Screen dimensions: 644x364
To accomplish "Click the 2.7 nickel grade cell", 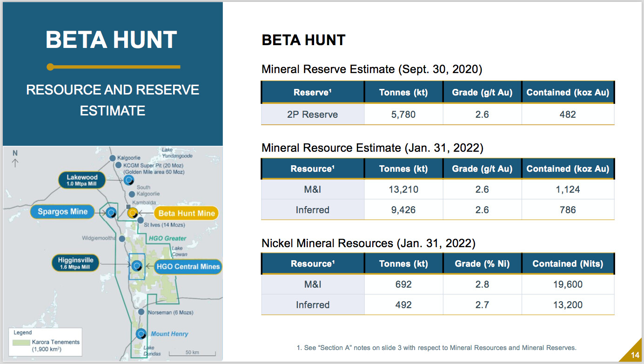I will (x=482, y=305).
